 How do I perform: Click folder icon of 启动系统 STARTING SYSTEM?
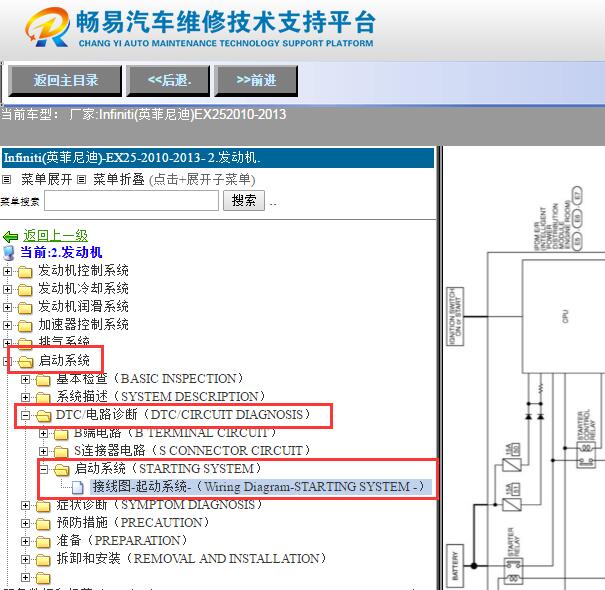pyautogui.click(x=61, y=470)
